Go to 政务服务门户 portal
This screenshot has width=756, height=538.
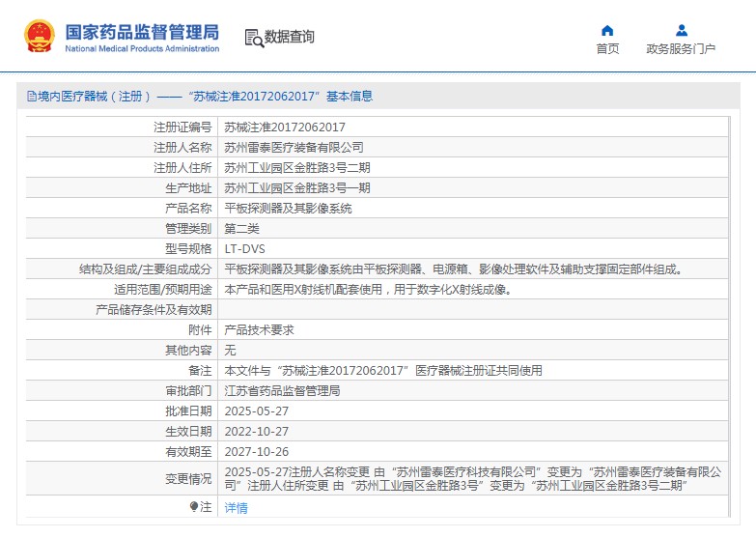681,49
